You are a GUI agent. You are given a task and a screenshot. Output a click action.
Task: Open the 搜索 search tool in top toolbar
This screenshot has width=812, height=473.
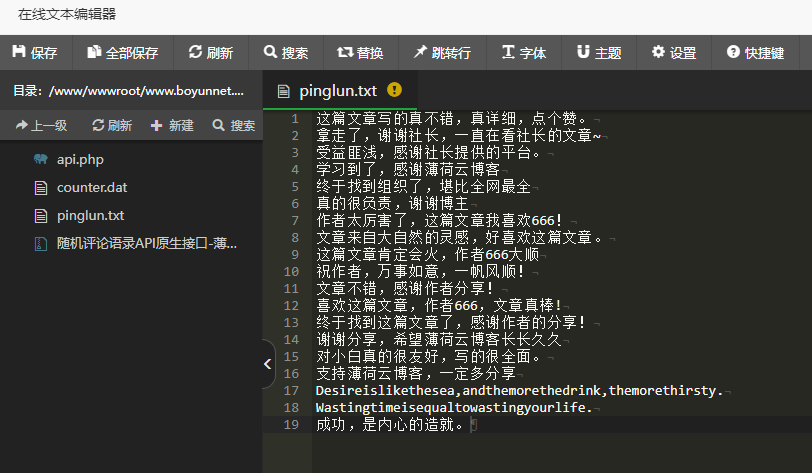pyautogui.click(x=286, y=52)
